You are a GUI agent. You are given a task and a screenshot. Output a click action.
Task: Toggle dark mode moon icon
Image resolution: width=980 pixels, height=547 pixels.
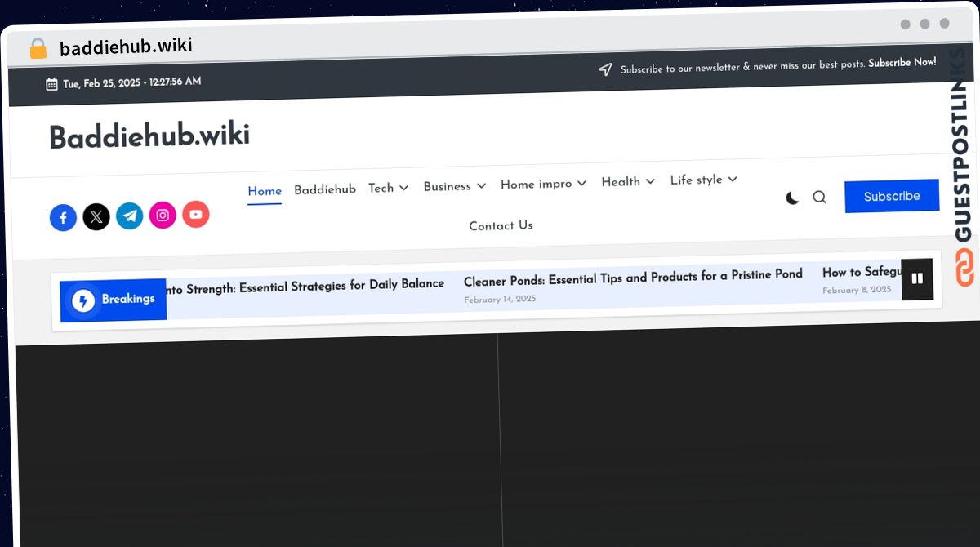[792, 198]
